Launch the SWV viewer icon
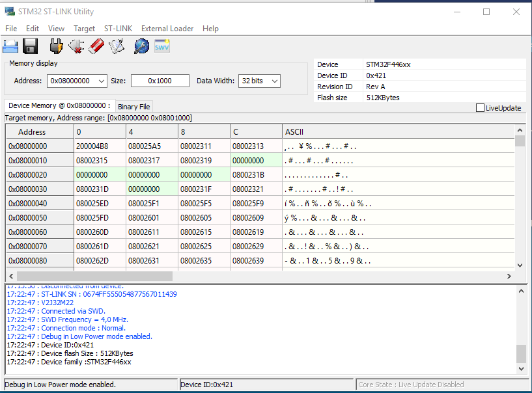The height and width of the screenshot is (393, 532). tap(162, 46)
